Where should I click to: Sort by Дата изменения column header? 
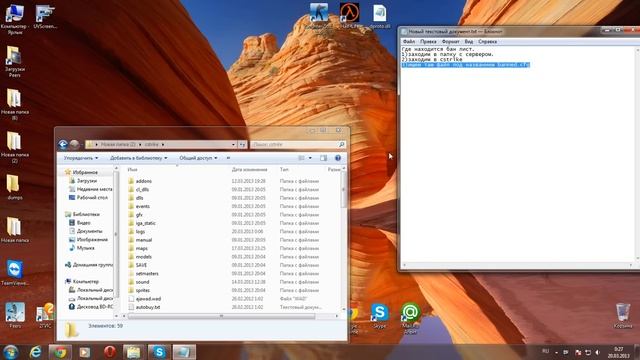pos(249,169)
